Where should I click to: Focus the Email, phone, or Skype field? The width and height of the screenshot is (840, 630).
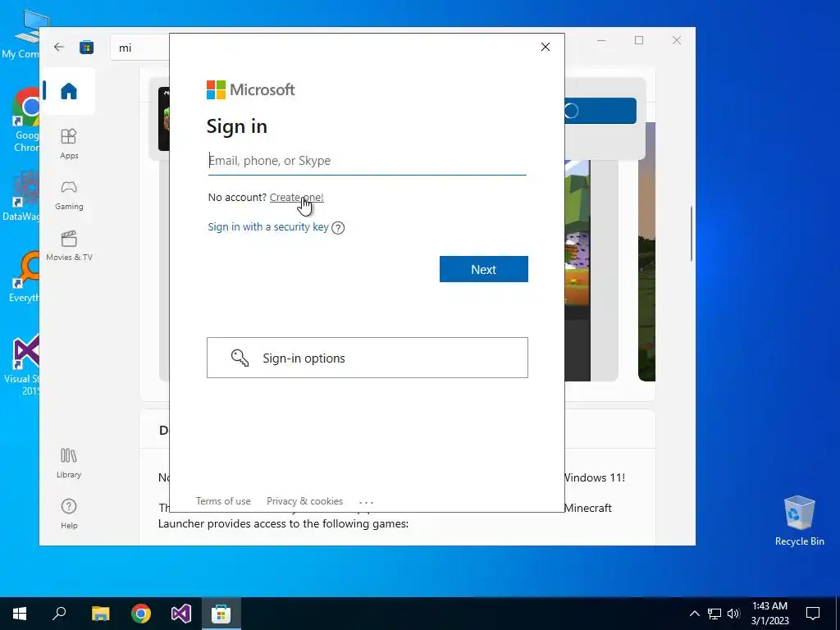(367, 161)
